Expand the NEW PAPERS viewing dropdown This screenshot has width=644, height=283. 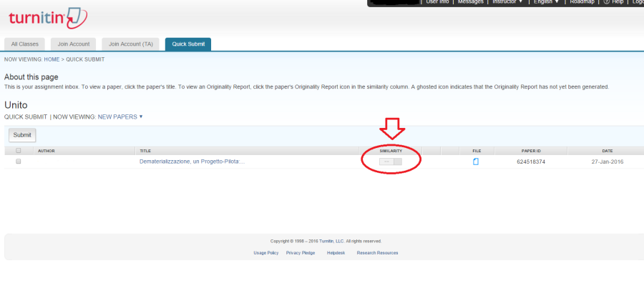(x=120, y=117)
